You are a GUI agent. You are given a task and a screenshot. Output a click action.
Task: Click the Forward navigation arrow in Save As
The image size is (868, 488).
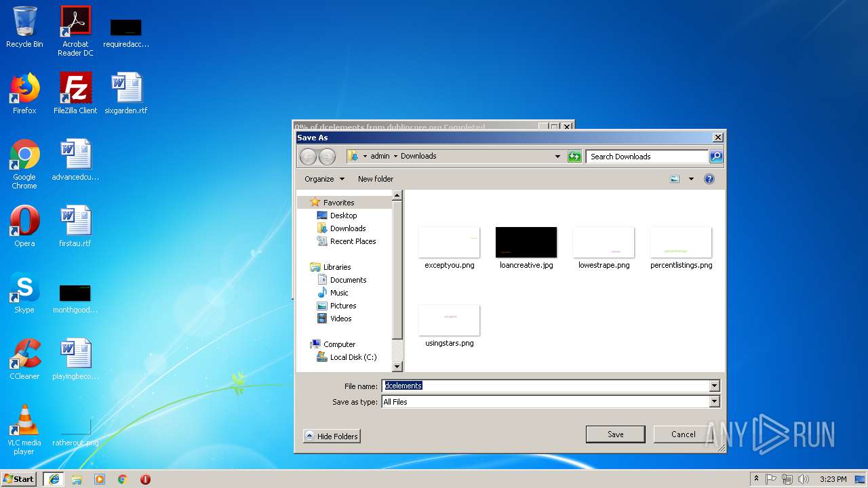tap(327, 157)
